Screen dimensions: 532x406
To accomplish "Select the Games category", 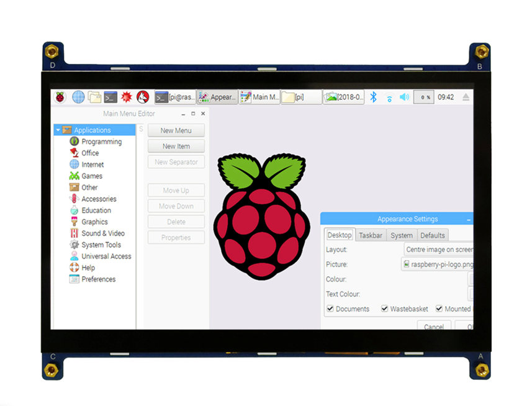I will point(92,176).
